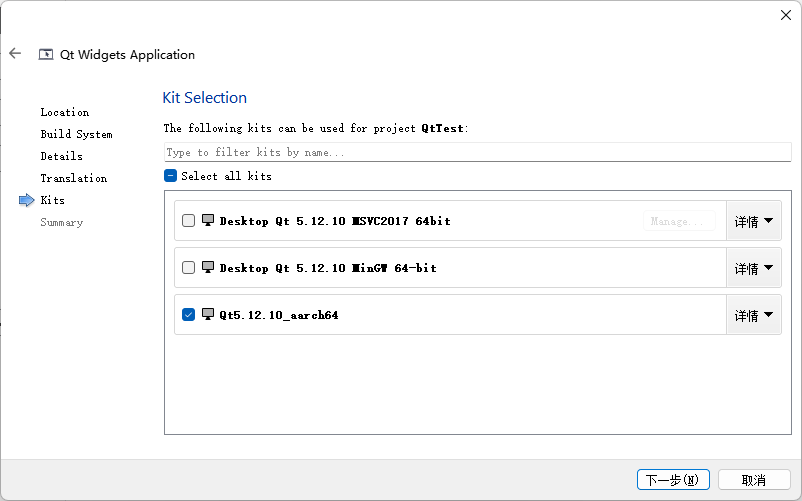
Task: Click the 取消 cancel button
Action: [754, 480]
